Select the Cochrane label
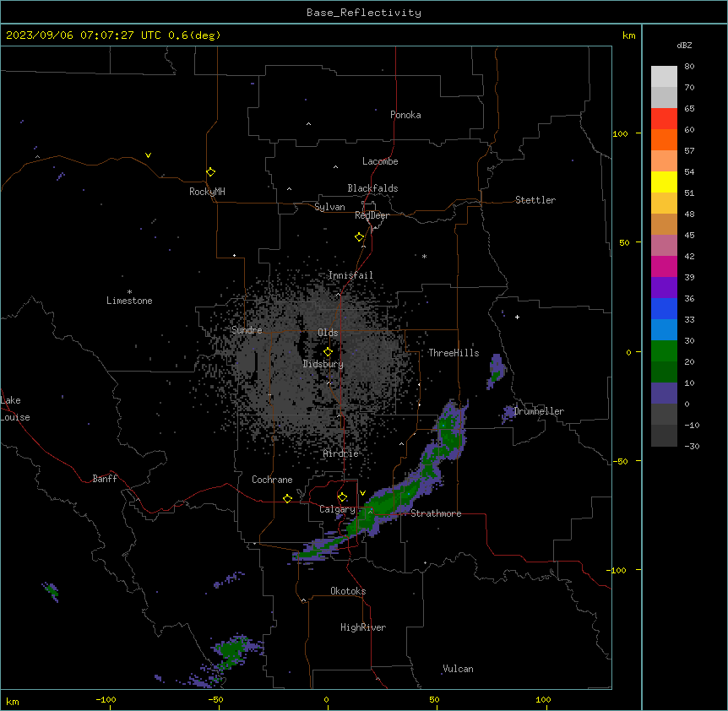This screenshot has height=711, width=728. (272, 480)
